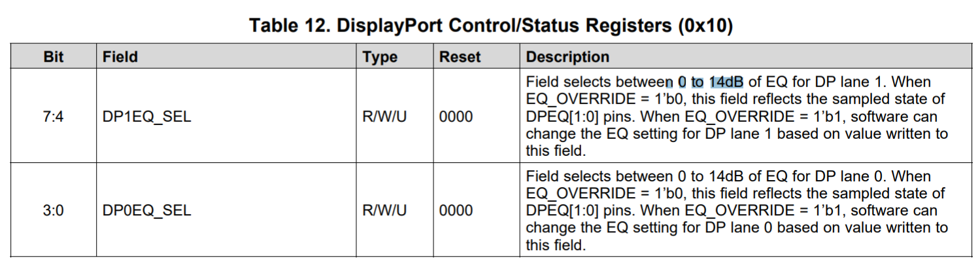Click reset value 0000 for DP0EQ_SEL
This screenshot has height=275, width=980.
(456, 211)
